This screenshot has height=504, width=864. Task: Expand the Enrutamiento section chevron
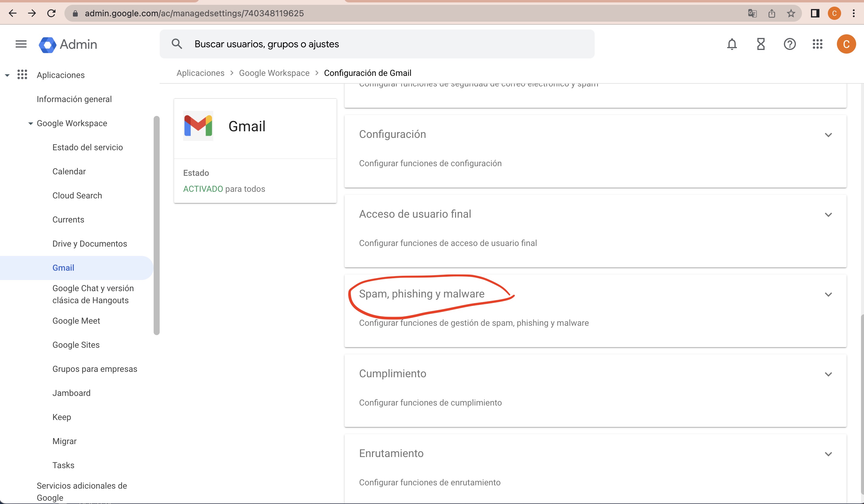click(828, 454)
